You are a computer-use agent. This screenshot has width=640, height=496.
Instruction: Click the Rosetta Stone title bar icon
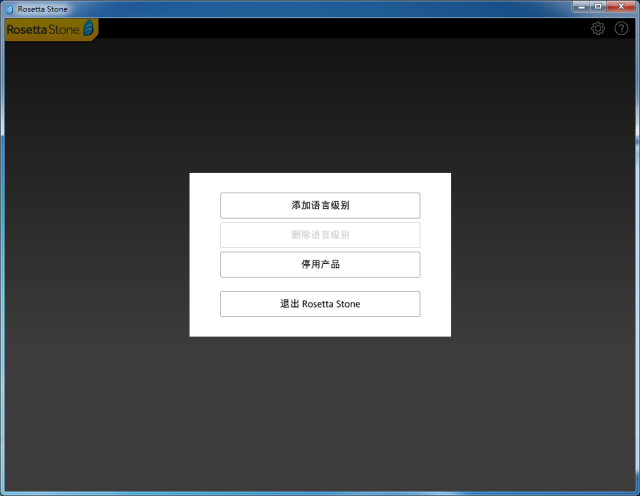coord(10,9)
